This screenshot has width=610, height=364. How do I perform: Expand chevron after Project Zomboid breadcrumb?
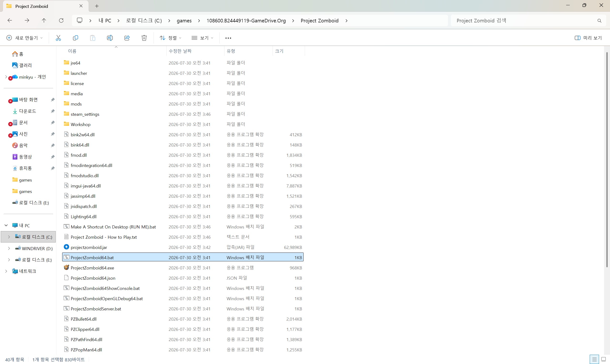point(346,20)
